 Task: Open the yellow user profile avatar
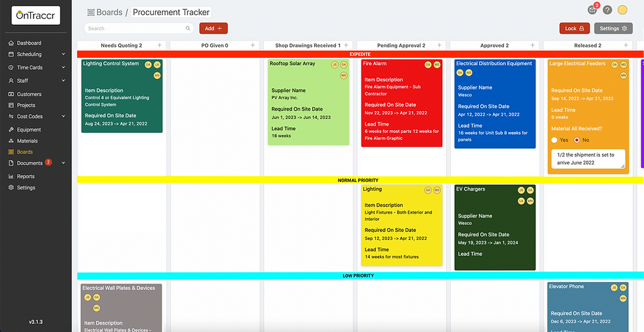[623, 11]
